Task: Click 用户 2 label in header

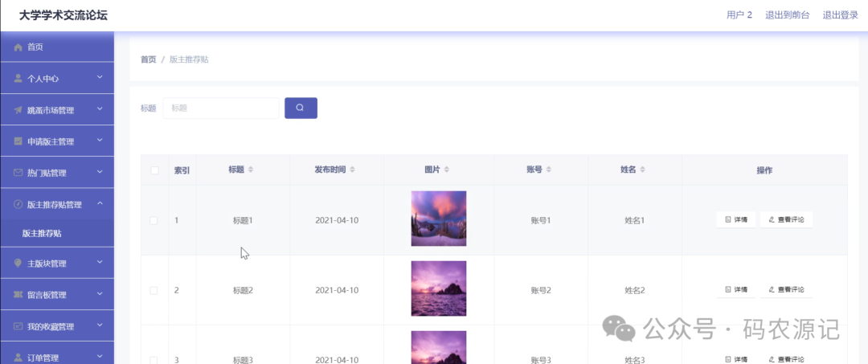Action: [x=739, y=15]
